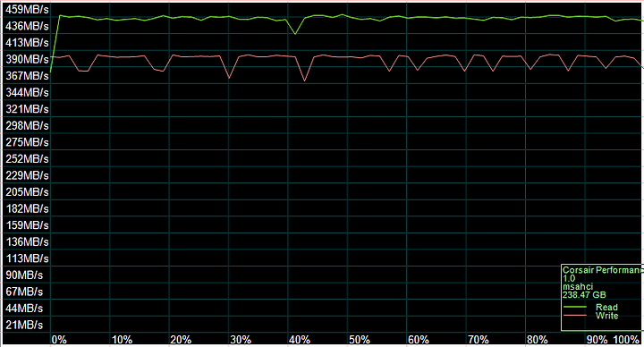This screenshot has height=347, width=644.
Task: Click the 80% position label
Action: 538,340
